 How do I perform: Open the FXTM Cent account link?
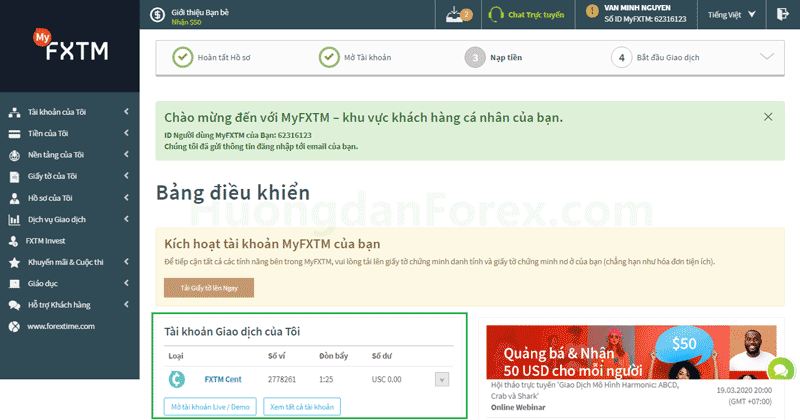point(223,379)
